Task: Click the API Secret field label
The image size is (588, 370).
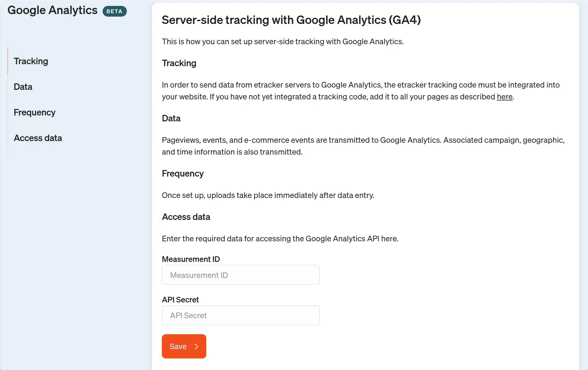Action: click(180, 300)
